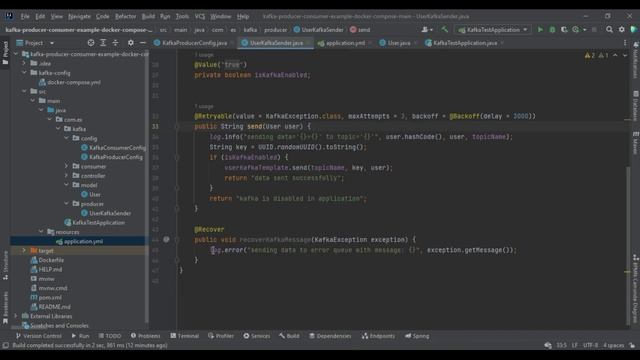This screenshot has height=360, width=640.
Task: Open Notifications side panel
Action: (x=635, y=60)
